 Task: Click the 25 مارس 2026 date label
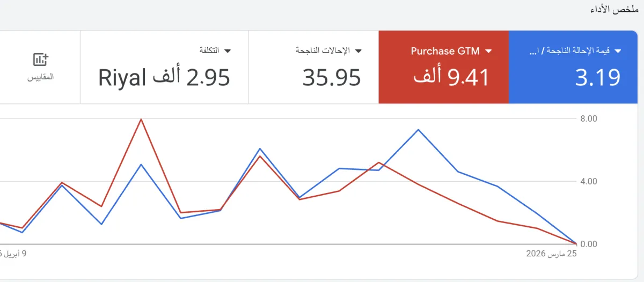tap(551, 254)
